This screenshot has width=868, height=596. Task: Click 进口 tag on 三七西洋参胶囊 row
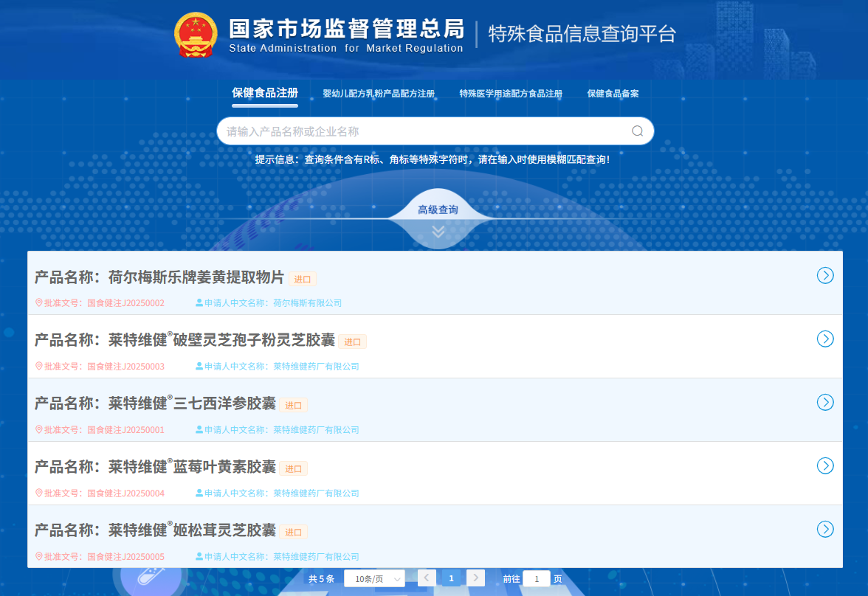pos(294,405)
